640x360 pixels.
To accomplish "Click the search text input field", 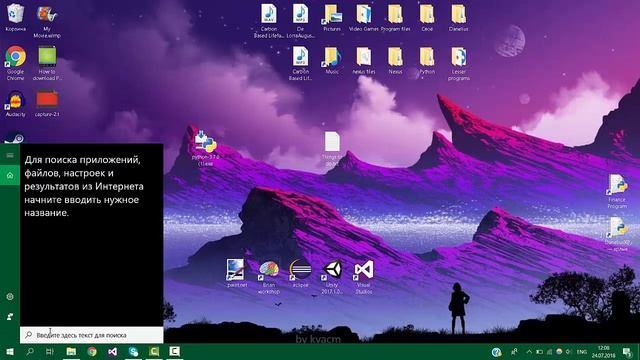I will (x=91, y=335).
